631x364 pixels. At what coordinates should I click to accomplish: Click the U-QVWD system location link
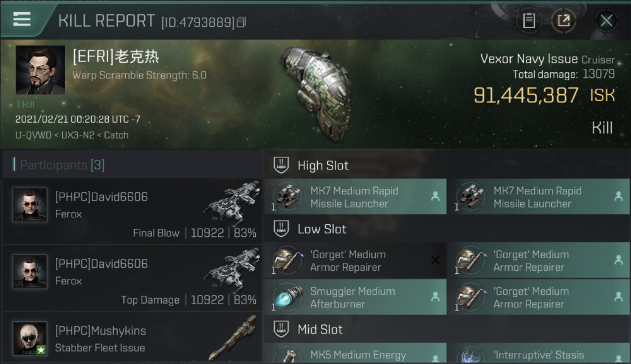pos(33,135)
